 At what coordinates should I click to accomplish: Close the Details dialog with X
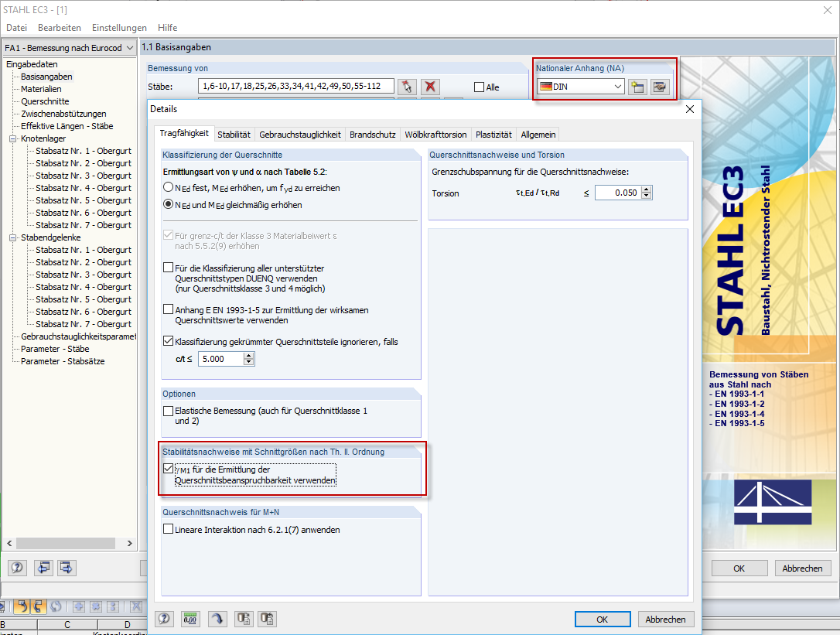pyautogui.click(x=690, y=109)
